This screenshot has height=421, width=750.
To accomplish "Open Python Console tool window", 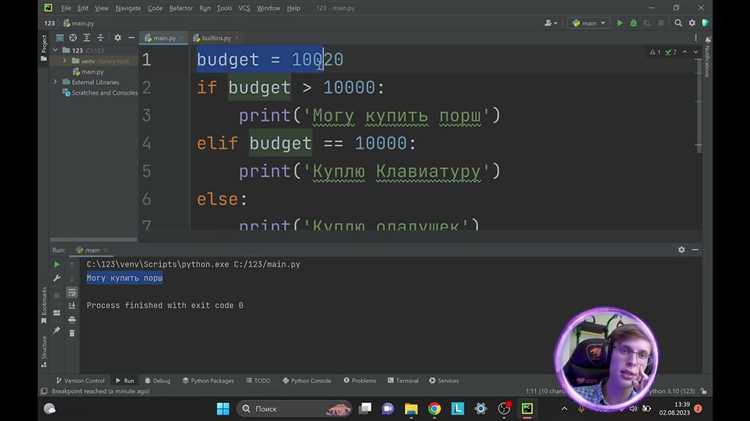I will (307, 381).
